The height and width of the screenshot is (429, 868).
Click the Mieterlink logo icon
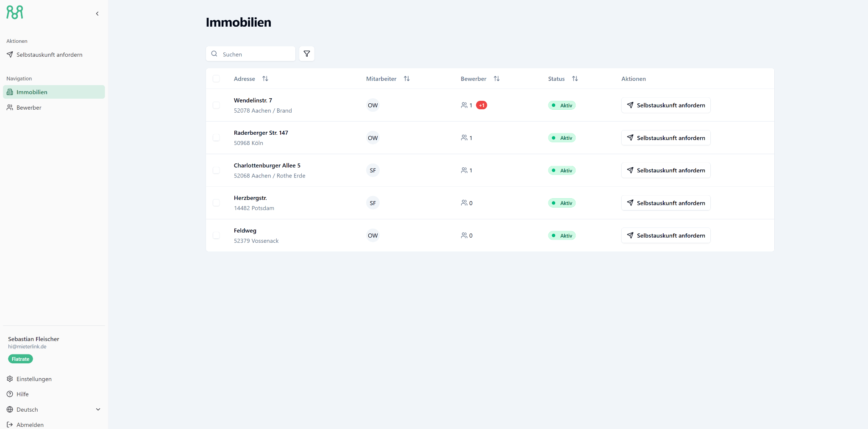click(15, 13)
